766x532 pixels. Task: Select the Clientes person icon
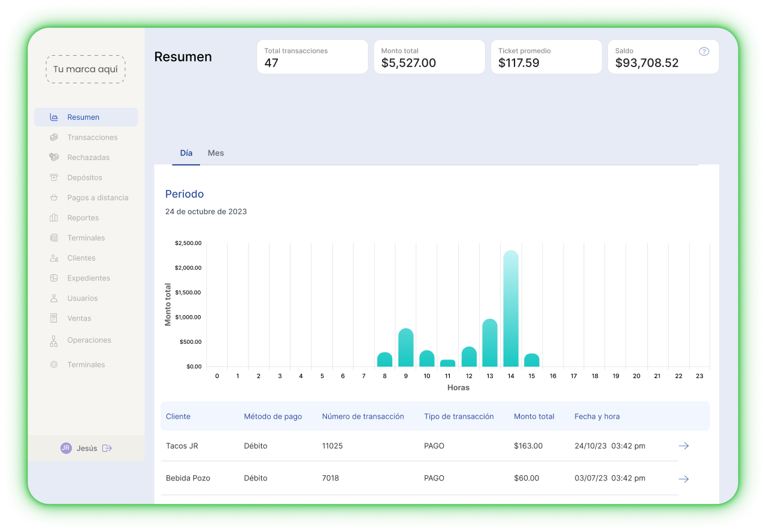tap(55, 258)
